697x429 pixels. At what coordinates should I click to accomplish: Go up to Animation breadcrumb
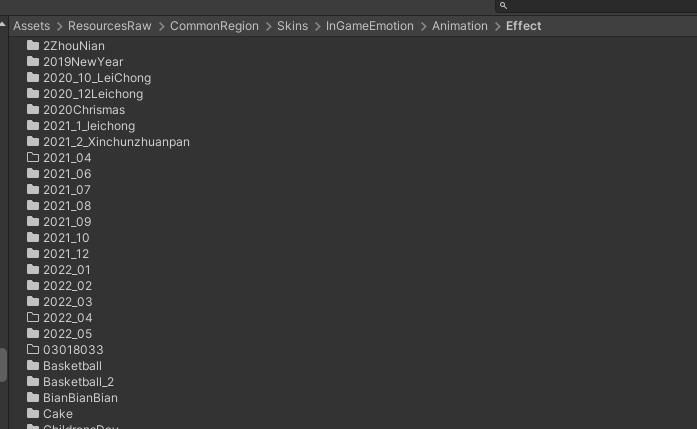460,26
